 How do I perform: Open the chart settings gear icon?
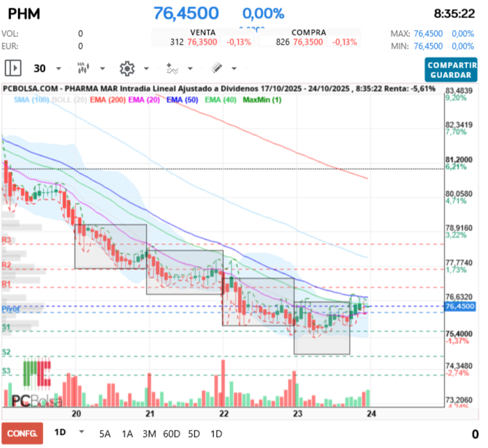tap(127, 68)
